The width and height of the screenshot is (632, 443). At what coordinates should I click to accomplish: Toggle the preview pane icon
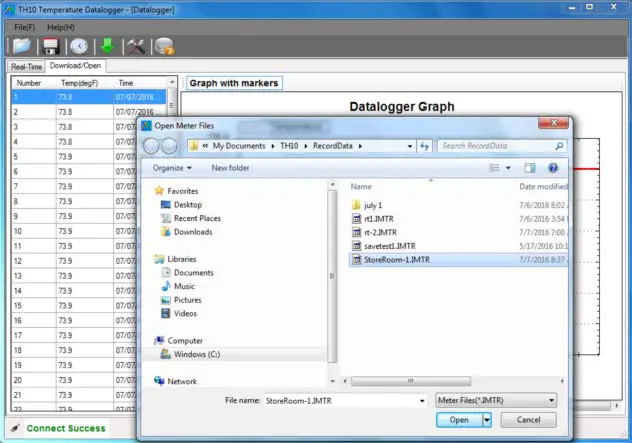tap(530, 168)
